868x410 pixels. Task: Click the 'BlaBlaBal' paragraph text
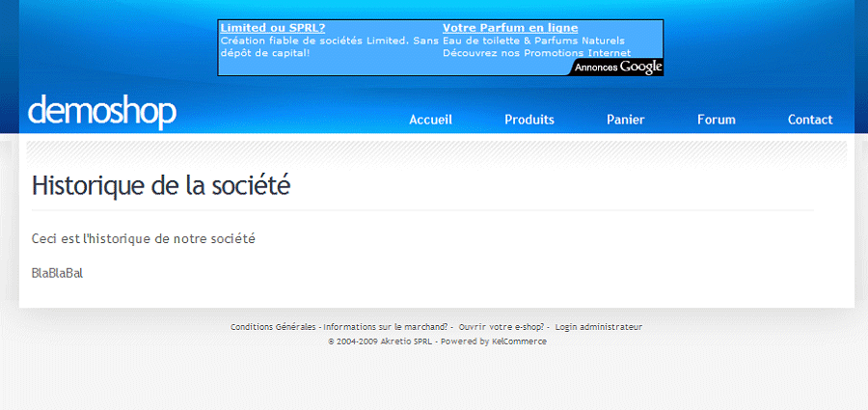(57, 273)
